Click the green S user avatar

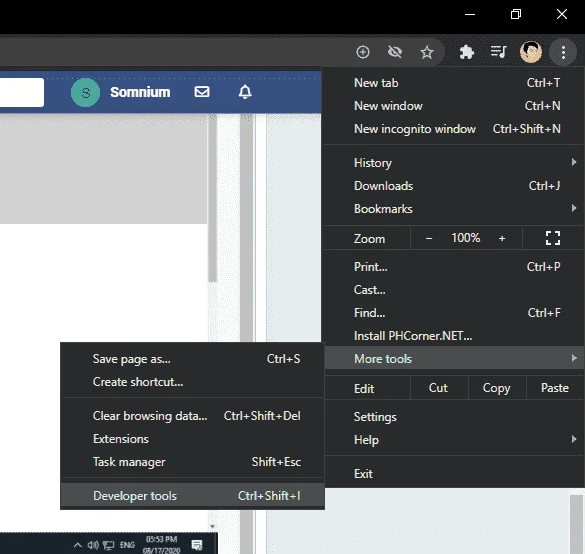point(85,93)
